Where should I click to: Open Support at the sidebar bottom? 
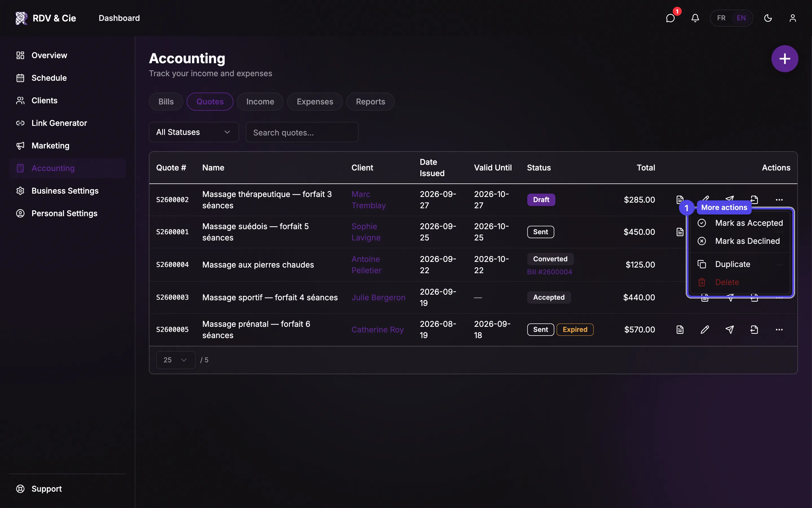click(x=67, y=489)
